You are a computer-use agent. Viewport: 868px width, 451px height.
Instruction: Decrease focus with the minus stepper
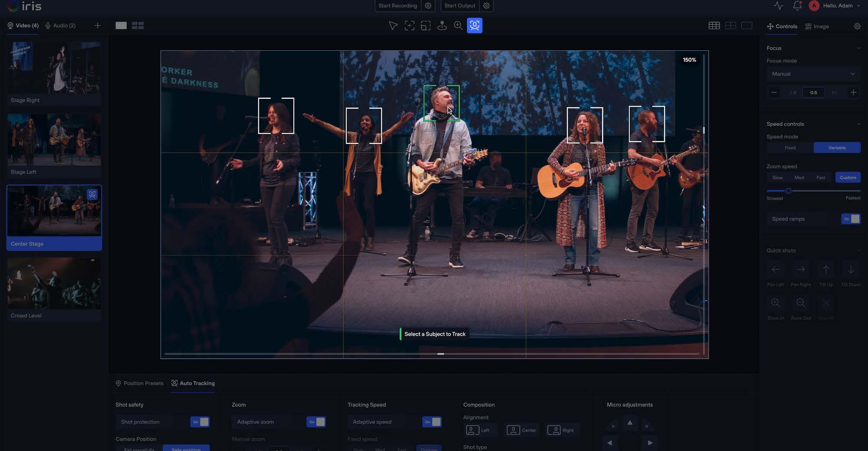pos(774,92)
